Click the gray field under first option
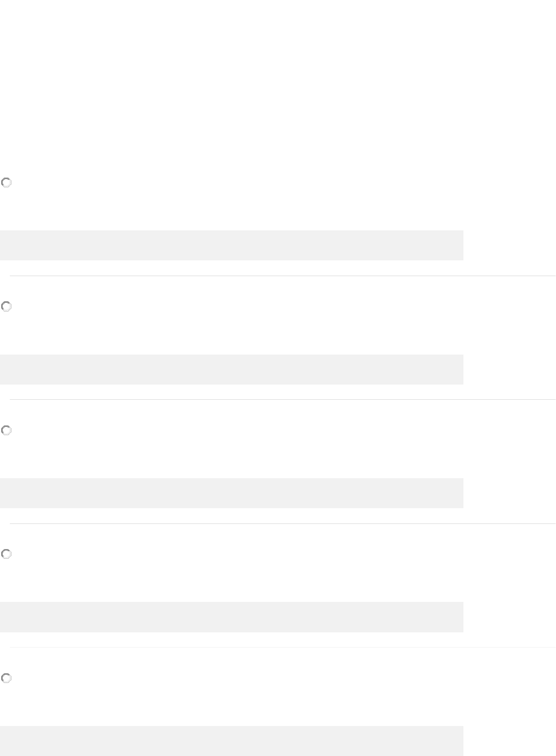Viewport: 556px width, 756px height. [x=231, y=246]
